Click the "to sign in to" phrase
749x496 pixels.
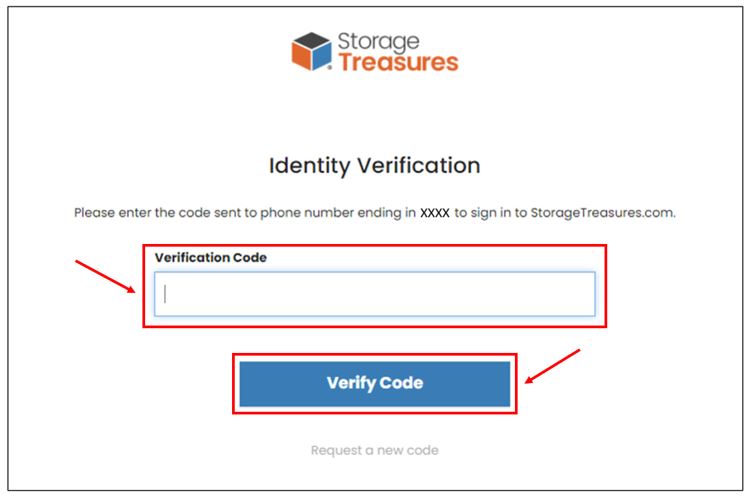tap(490, 213)
